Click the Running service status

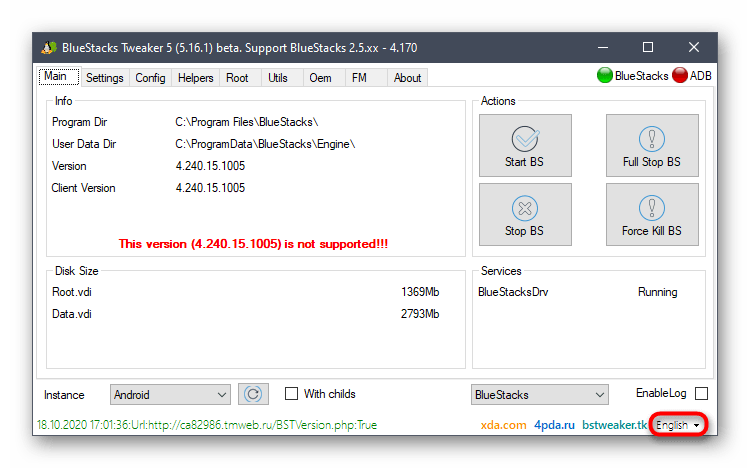click(x=658, y=292)
